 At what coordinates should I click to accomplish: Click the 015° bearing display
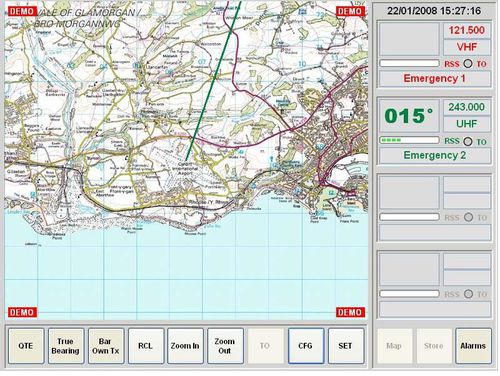(x=409, y=116)
